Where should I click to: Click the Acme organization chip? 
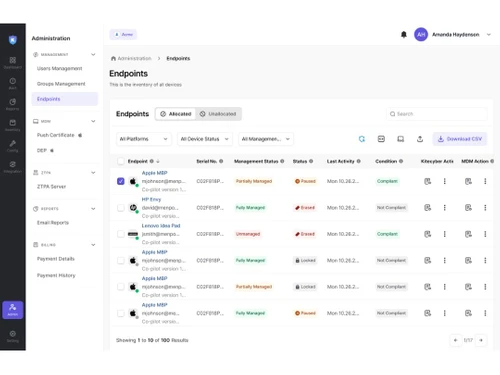[x=123, y=34]
